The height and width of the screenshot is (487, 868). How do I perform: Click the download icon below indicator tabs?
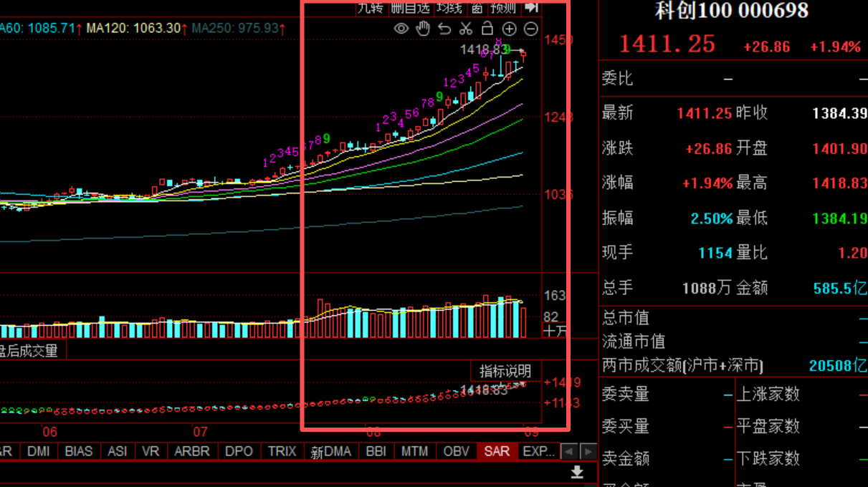pos(577,472)
